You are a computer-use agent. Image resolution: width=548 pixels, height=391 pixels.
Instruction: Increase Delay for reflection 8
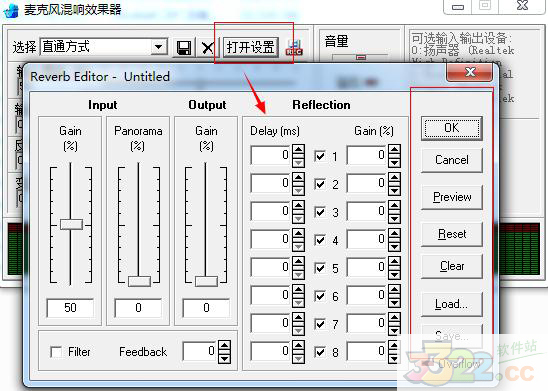pyautogui.click(x=298, y=346)
